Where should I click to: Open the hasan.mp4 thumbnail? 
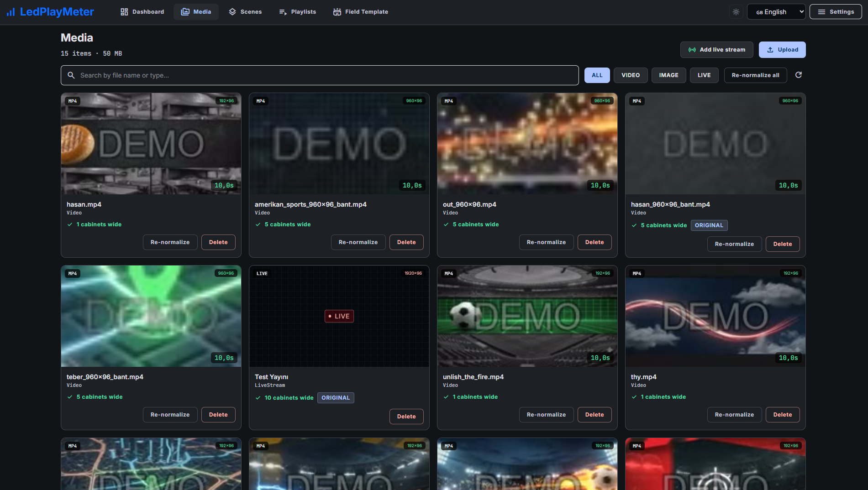click(151, 144)
